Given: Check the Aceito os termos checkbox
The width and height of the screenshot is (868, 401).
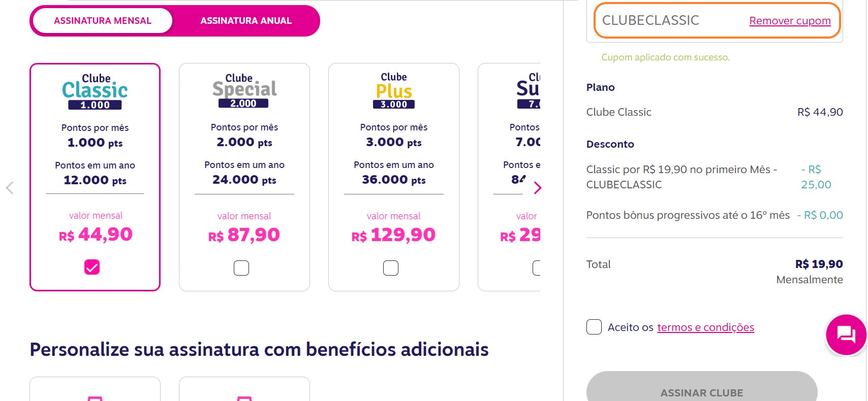Looking at the screenshot, I should click(594, 327).
